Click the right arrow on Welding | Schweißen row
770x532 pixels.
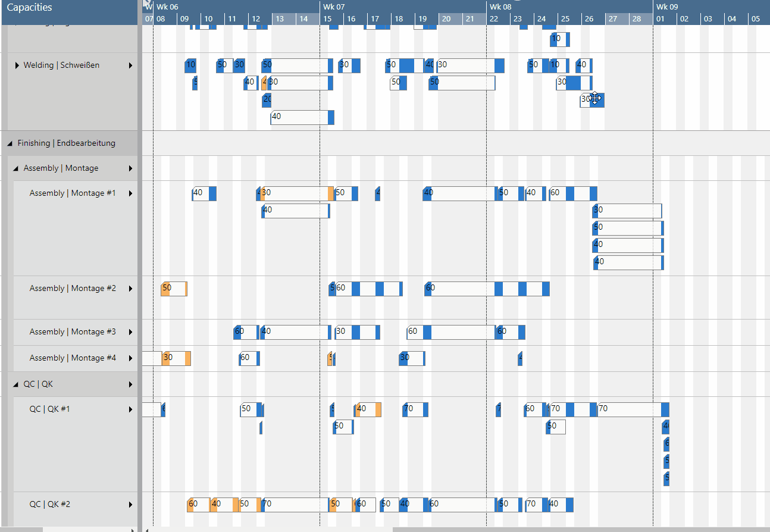tap(130, 65)
